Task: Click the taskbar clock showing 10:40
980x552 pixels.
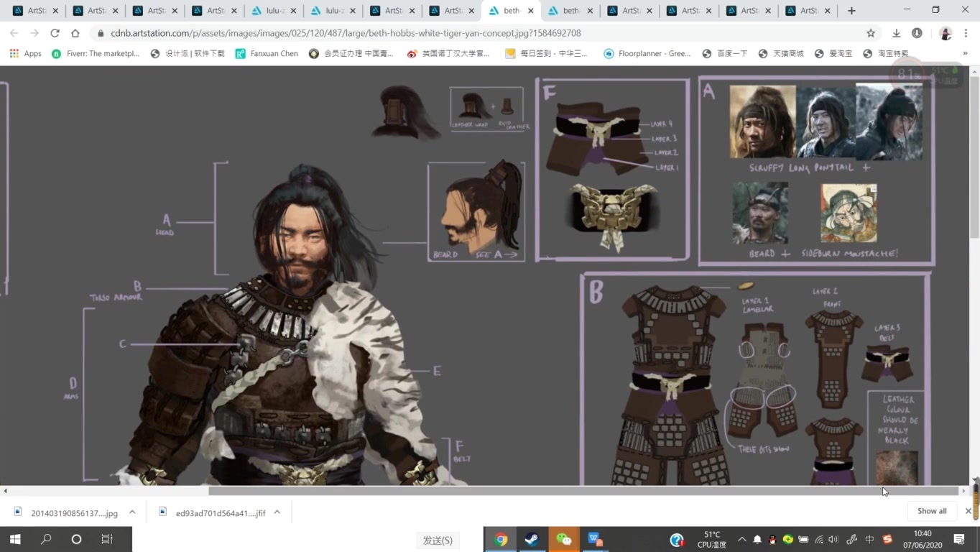Action: pyautogui.click(x=923, y=539)
